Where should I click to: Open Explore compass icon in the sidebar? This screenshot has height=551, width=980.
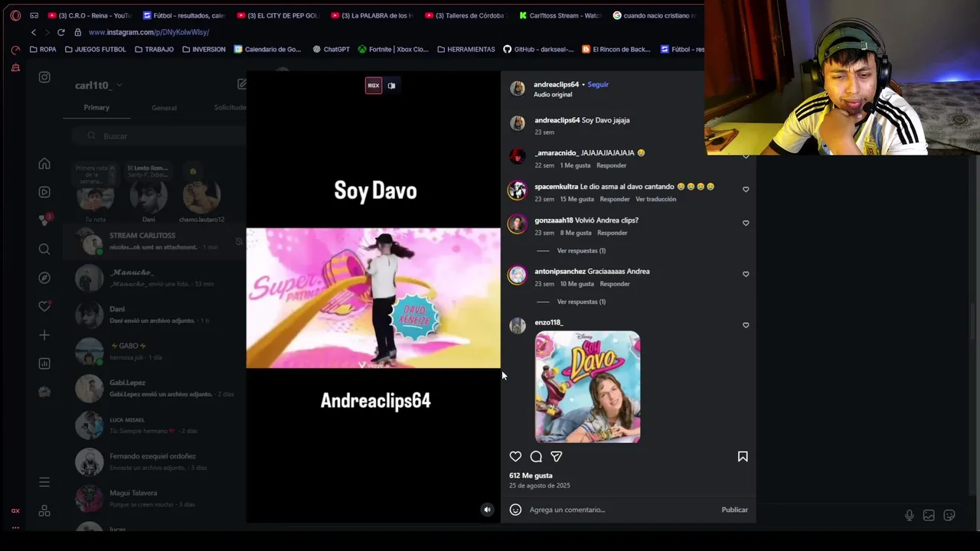44,278
